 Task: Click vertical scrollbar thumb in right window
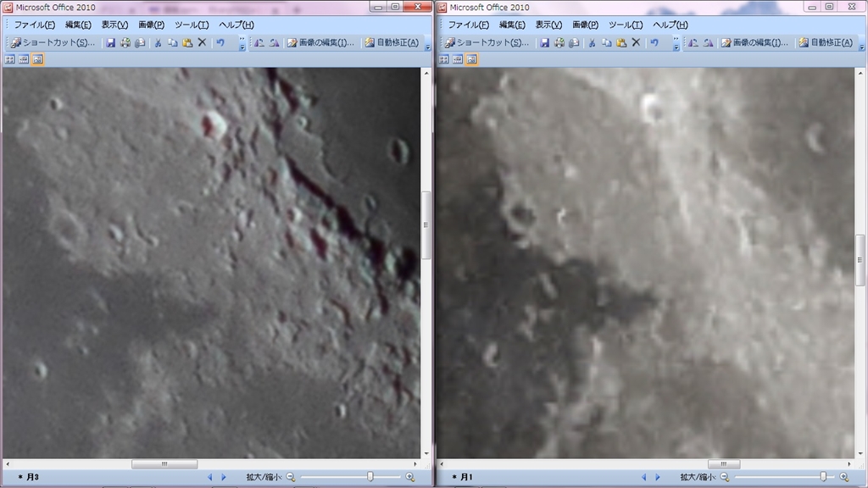[860, 260]
